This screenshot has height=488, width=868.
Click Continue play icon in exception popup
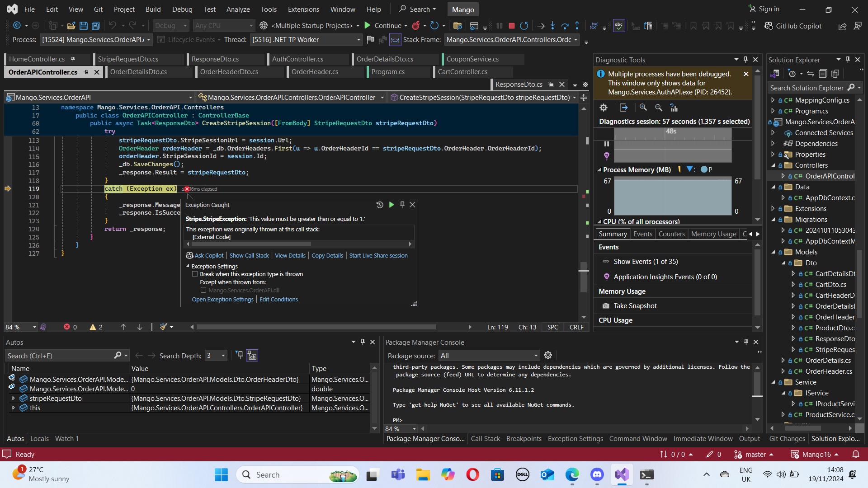392,205
